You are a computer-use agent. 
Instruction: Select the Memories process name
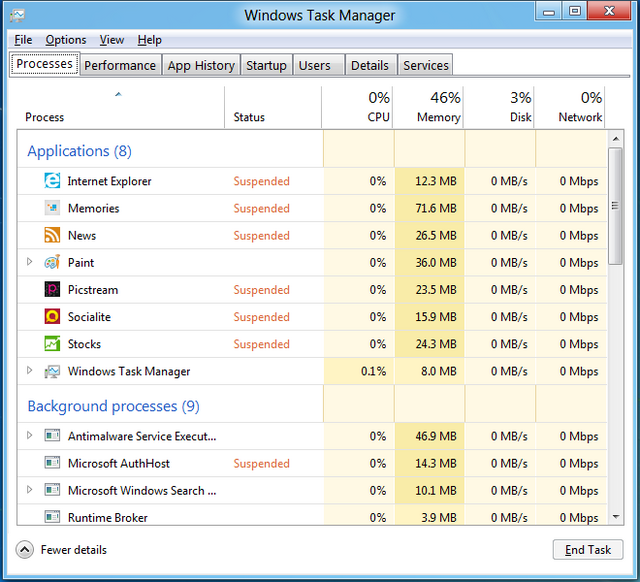(93, 208)
